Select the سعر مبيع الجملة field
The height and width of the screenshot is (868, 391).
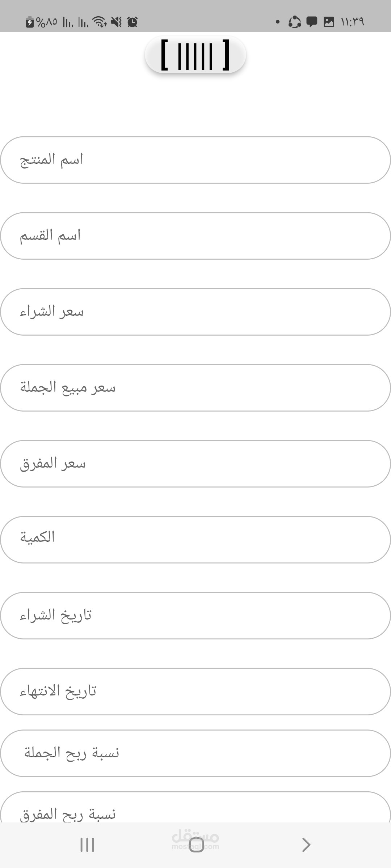pyautogui.click(x=195, y=388)
